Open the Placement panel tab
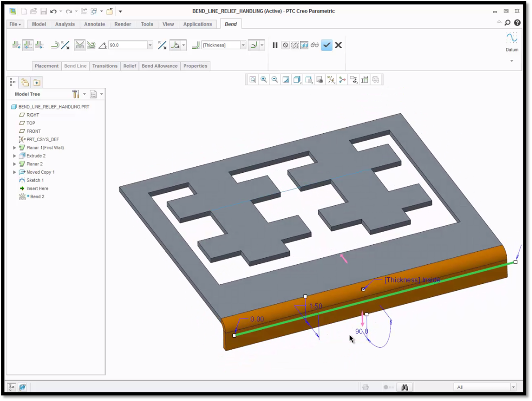This screenshot has height=401, width=532. point(46,66)
